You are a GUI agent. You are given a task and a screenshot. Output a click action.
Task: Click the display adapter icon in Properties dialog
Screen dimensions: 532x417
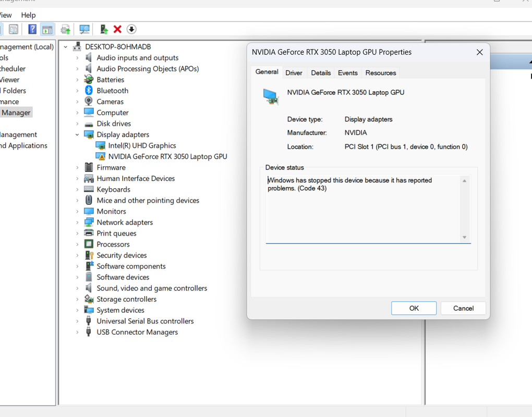[x=271, y=96]
